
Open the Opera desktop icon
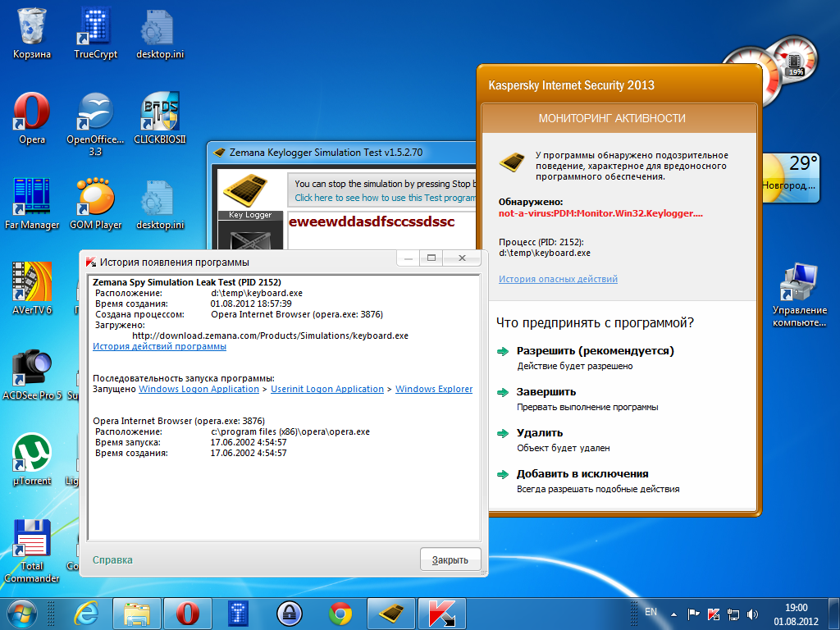(x=32, y=117)
